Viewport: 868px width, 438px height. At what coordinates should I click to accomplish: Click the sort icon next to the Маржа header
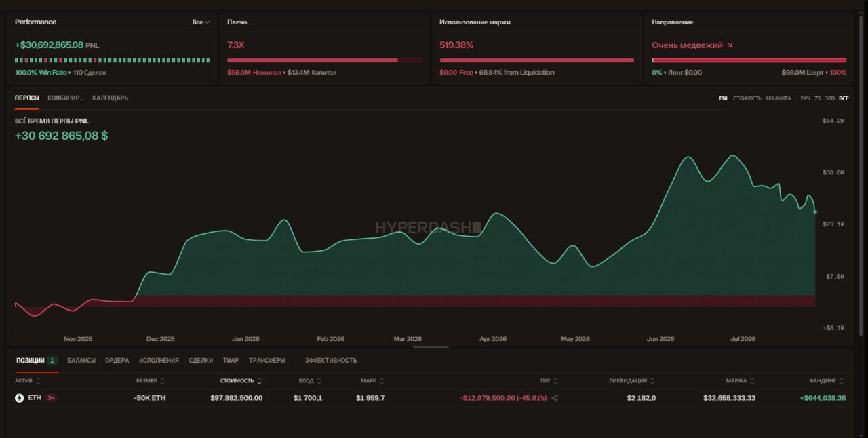pos(753,381)
